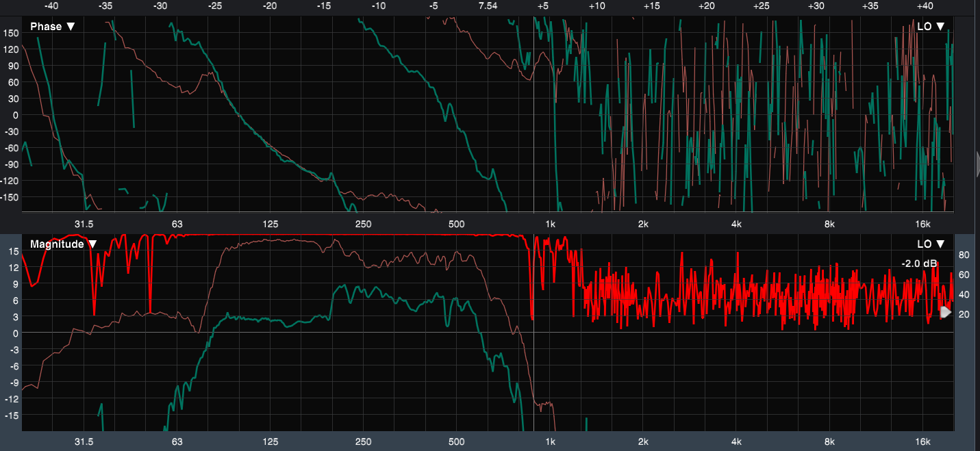
Task: Click the 150 phase degree axis label
Action: click(10, 32)
